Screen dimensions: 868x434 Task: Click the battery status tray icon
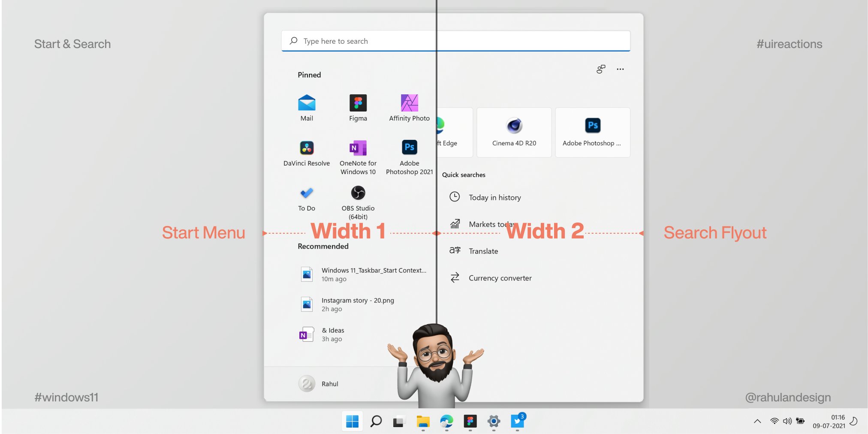(800, 421)
